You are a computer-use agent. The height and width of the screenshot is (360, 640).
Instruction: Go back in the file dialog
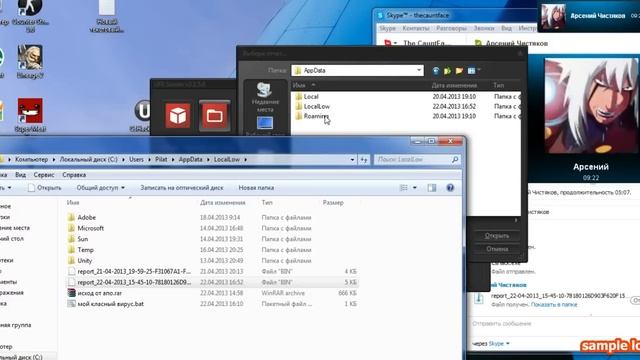pos(436,71)
